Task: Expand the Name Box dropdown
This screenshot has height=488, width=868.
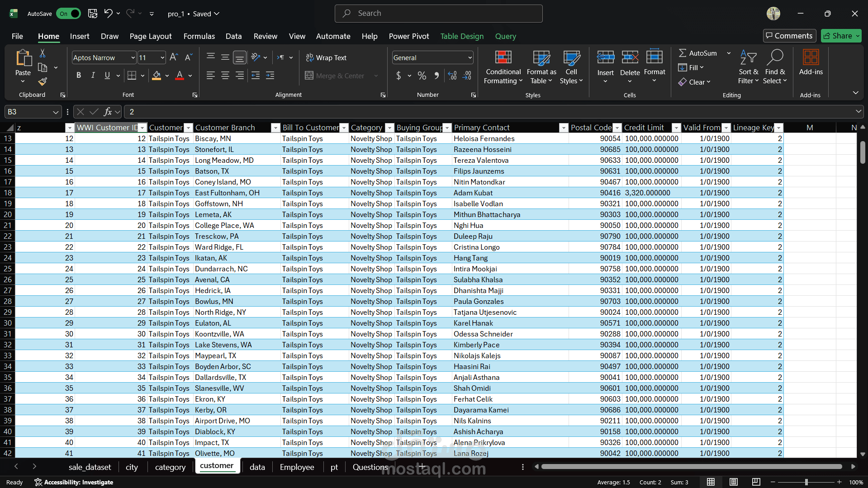Action: coord(56,112)
